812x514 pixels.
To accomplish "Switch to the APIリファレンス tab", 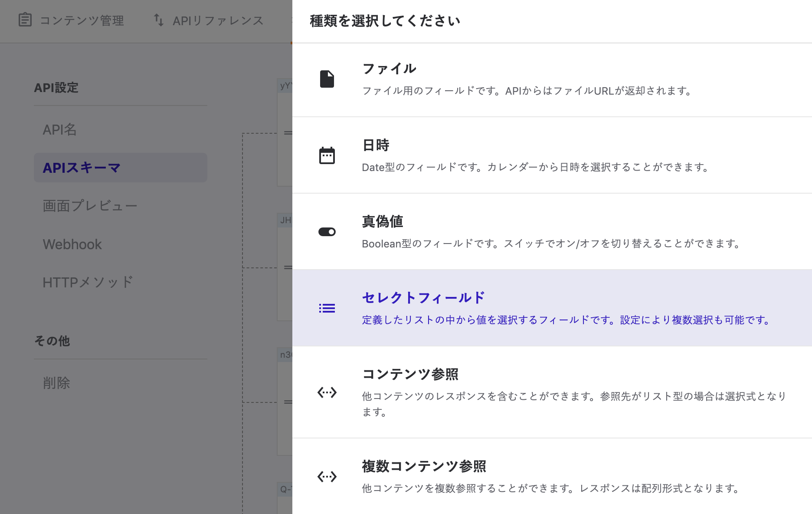I will pyautogui.click(x=218, y=20).
